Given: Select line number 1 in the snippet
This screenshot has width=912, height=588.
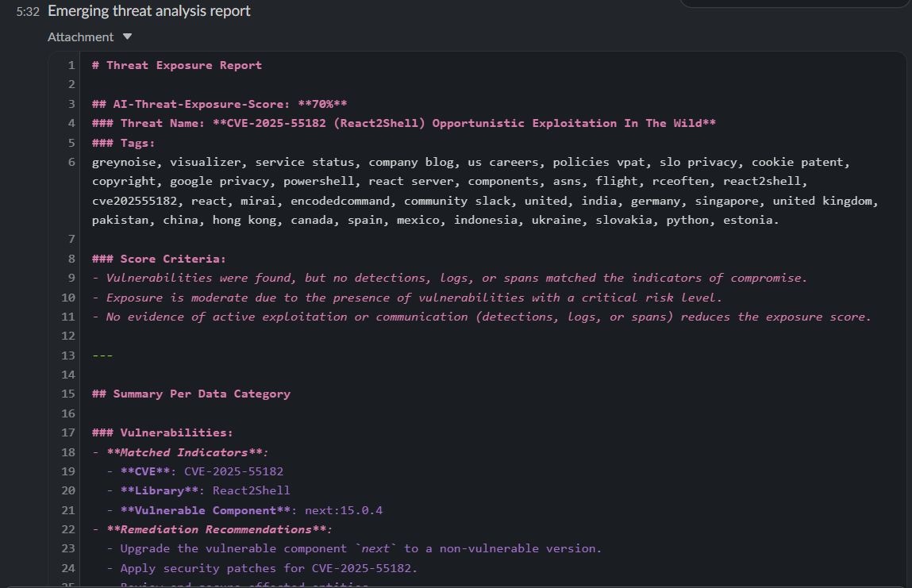Looking at the screenshot, I should 71,65.
